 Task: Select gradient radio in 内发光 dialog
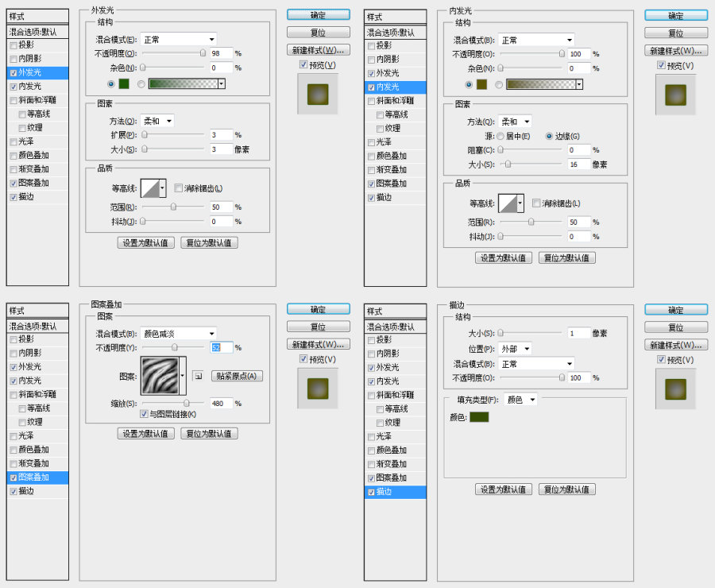500,85
